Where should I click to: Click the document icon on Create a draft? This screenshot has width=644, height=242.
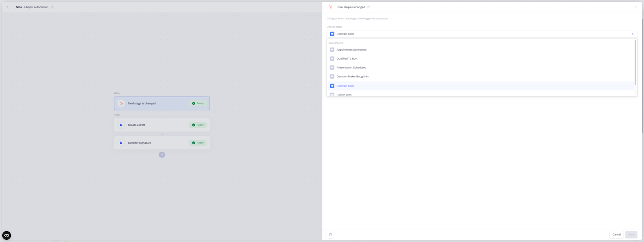click(121, 125)
